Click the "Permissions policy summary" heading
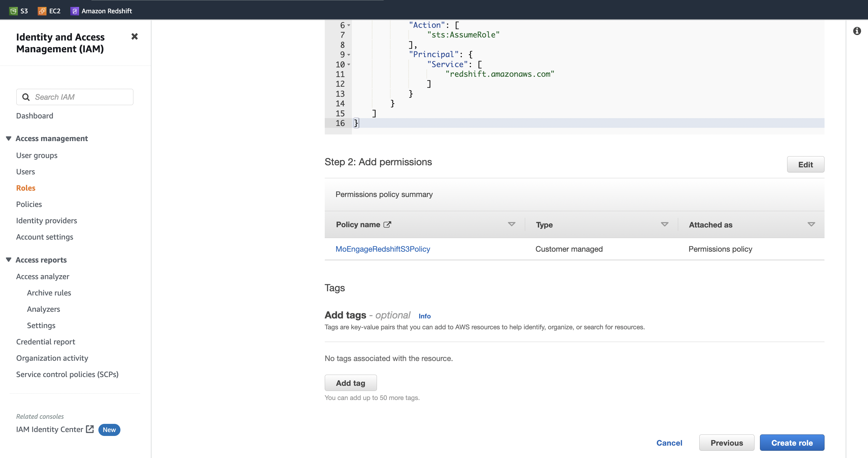 384,194
